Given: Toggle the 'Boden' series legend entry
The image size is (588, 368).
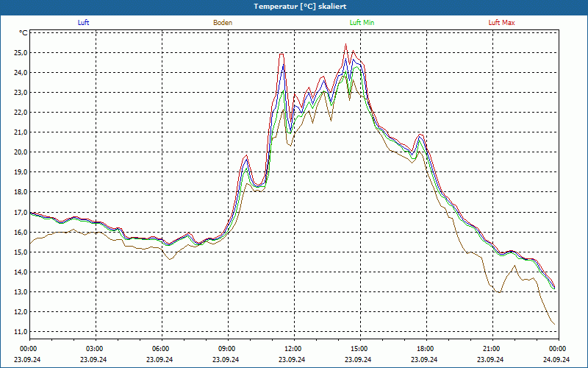Looking at the screenshot, I should [223, 23].
